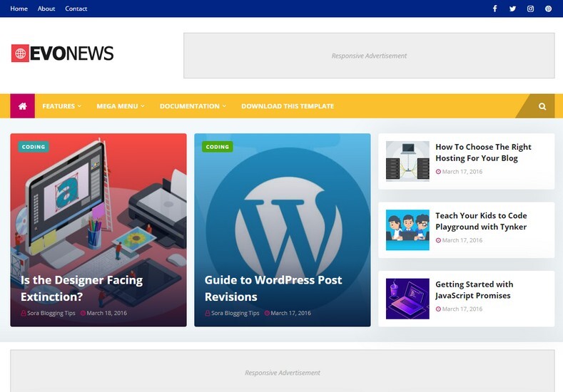
Task: Expand the Documentation chevron
Action: coord(224,106)
